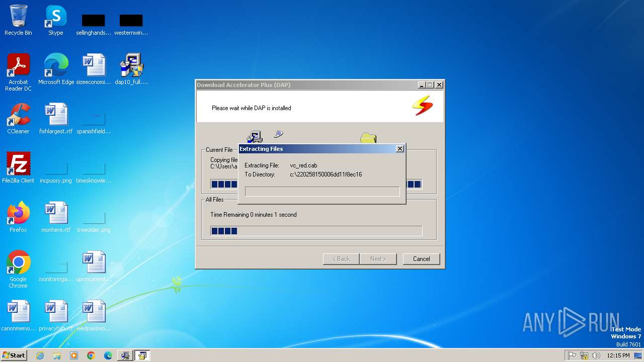Open the volume speaker tray icon
644x362 pixels.
click(596, 355)
